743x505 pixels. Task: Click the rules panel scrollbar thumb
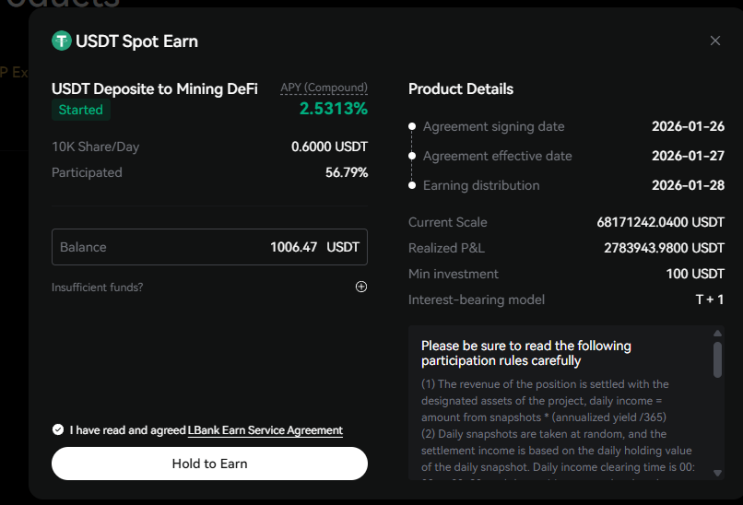pyautogui.click(x=717, y=360)
